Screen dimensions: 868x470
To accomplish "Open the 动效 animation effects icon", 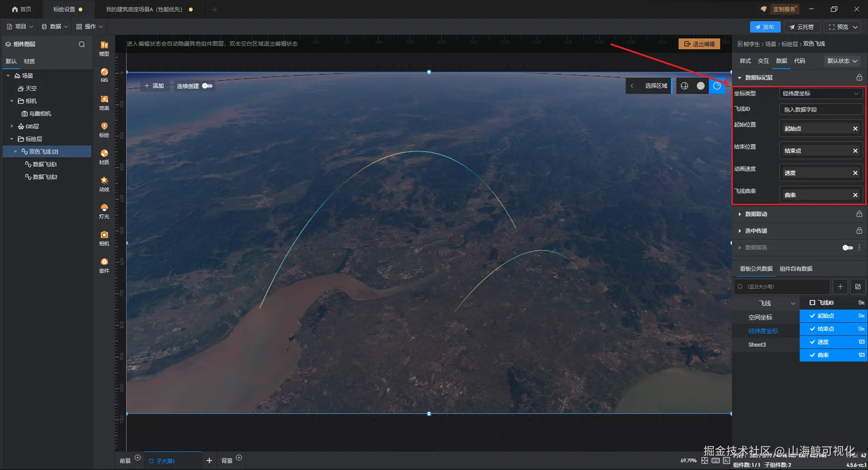I will 104,183.
